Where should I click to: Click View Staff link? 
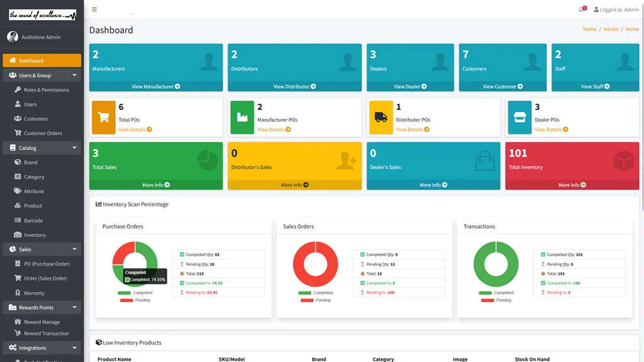pyautogui.click(x=595, y=86)
